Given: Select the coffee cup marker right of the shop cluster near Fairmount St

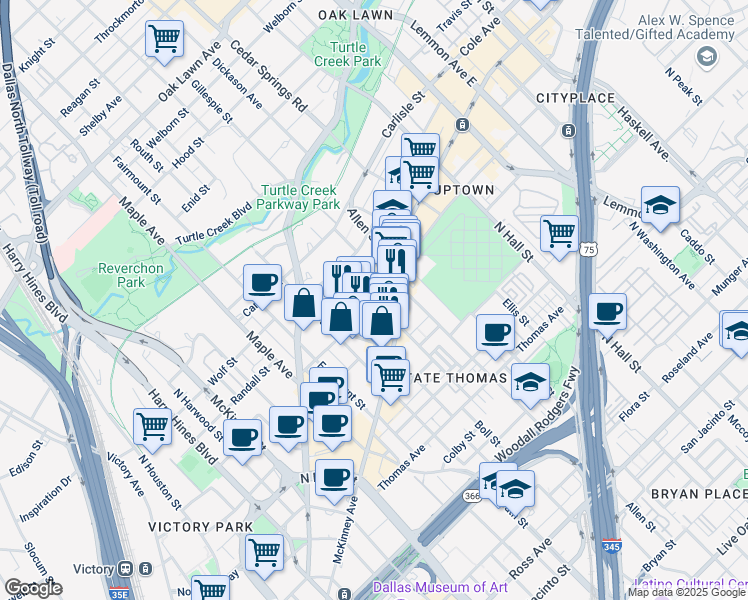Looking at the screenshot, I should pyautogui.click(x=332, y=425).
